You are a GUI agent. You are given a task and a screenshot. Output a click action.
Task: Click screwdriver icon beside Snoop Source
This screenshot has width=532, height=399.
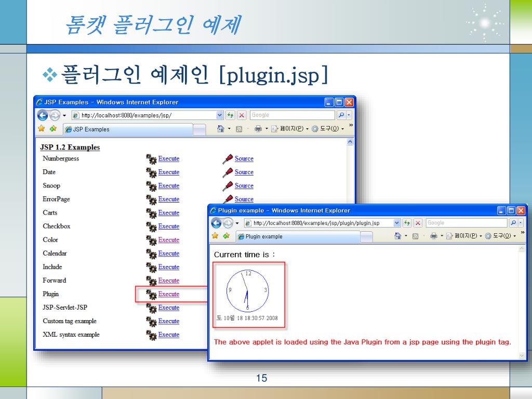(x=228, y=186)
